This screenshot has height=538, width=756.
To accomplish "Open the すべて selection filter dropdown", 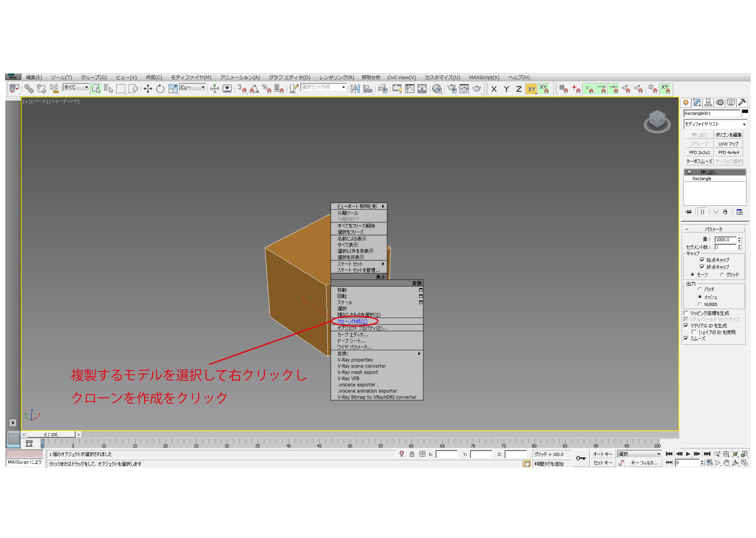I will (x=86, y=87).
